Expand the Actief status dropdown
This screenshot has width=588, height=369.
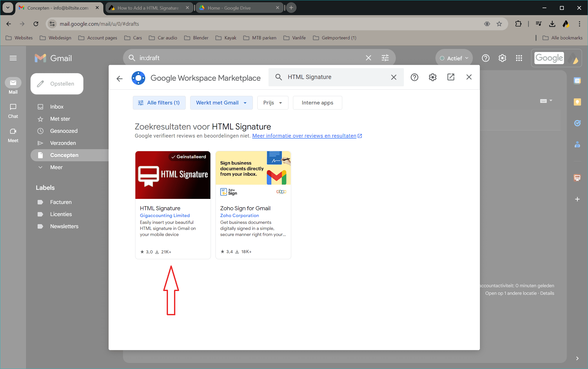pyautogui.click(x=454, y=58)
